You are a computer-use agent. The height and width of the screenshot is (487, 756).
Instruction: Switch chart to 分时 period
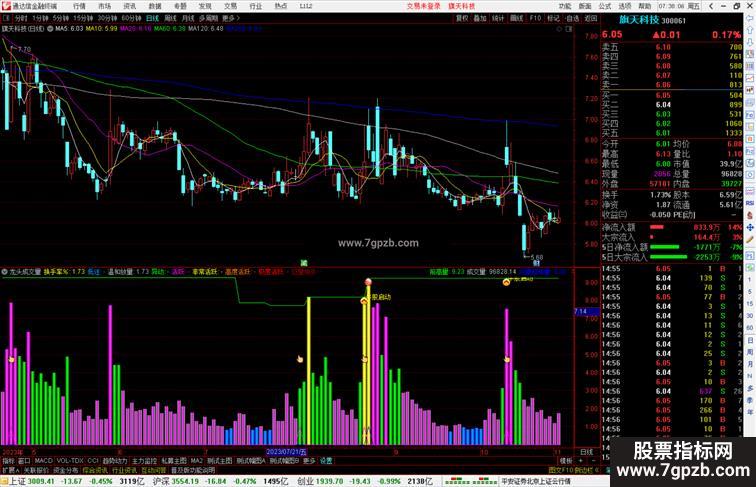[x=21, y=18]
